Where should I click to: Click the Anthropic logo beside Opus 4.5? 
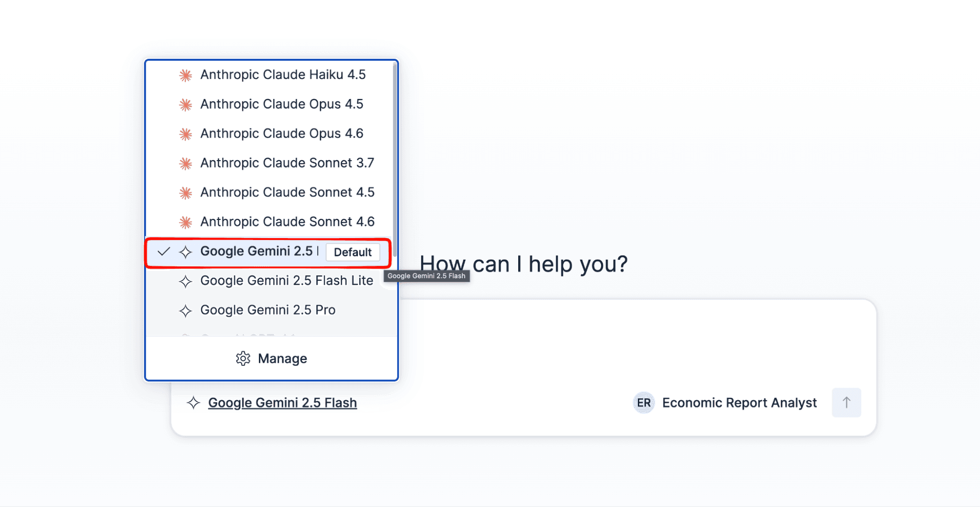pyautogui.click(x=185, y=104)
